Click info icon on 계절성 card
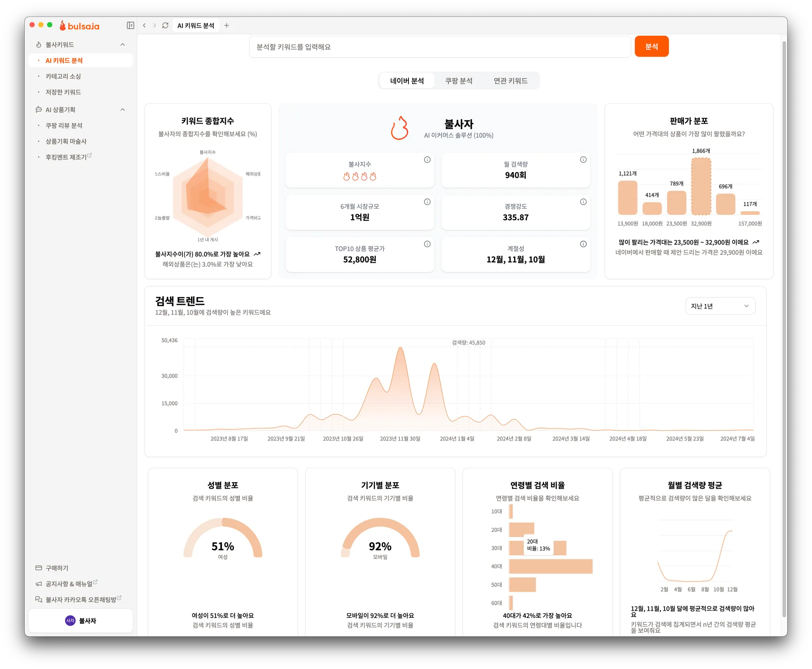The image size is (812, 669). tap(583, 244)
